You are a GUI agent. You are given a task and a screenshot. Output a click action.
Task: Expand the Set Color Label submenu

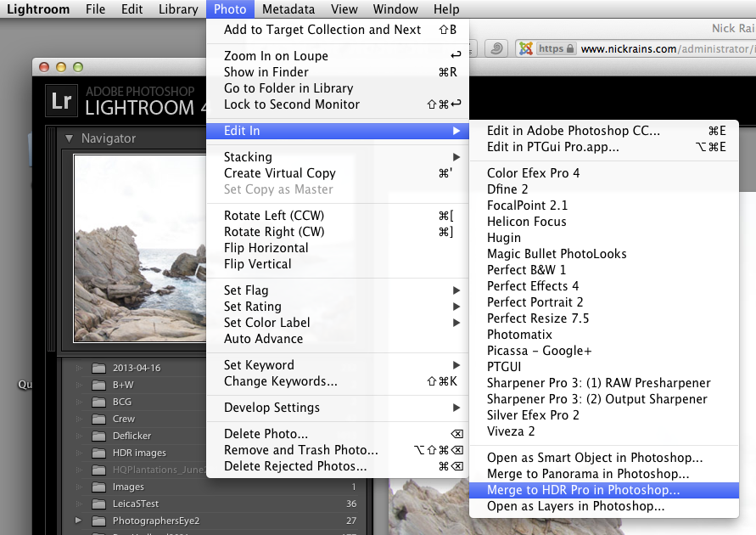(x=456, y=323)
